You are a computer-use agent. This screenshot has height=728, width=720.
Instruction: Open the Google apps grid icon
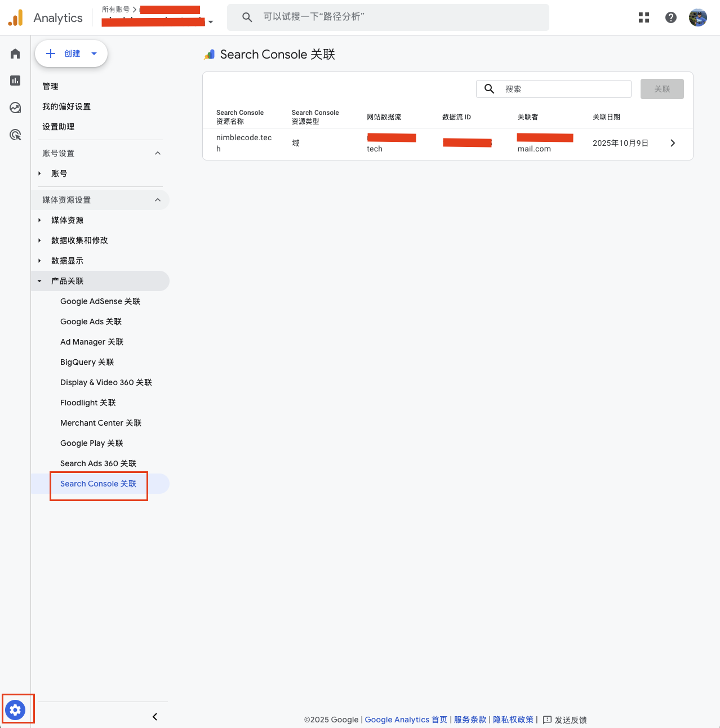644,17
